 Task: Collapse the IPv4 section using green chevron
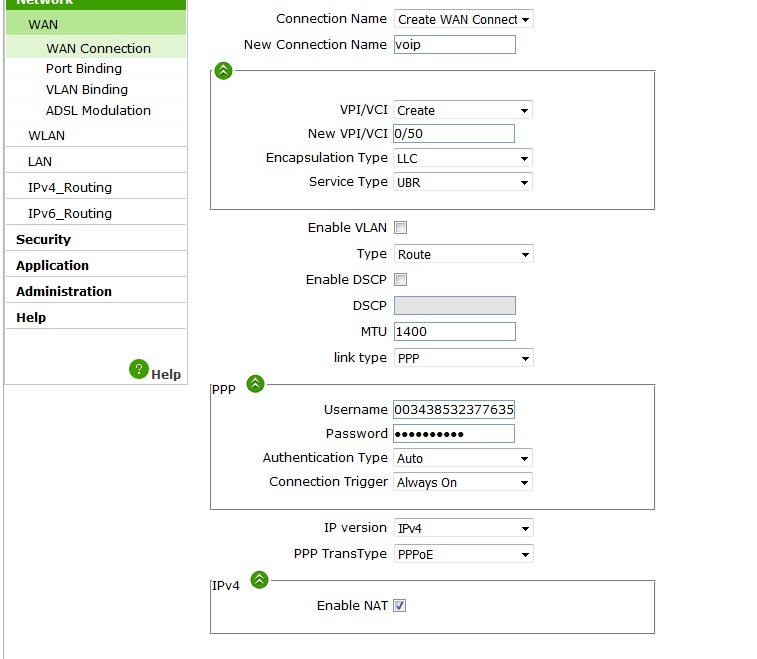tap(260, 579)
